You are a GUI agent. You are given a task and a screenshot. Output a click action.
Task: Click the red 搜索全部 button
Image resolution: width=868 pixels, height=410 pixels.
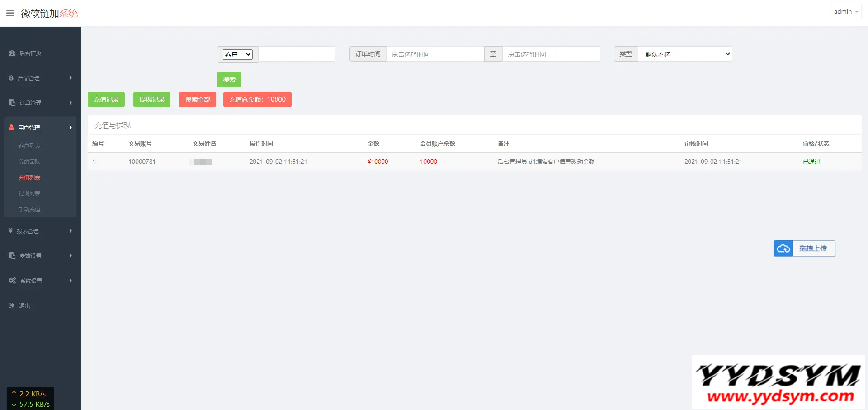point(198,100)
